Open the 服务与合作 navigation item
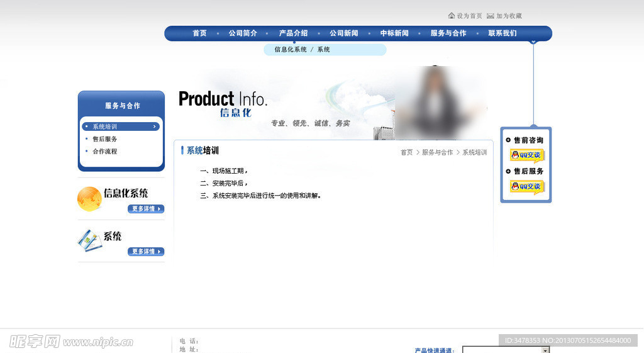The height and width of the screenshot is (353, 644). coord(448,33)
